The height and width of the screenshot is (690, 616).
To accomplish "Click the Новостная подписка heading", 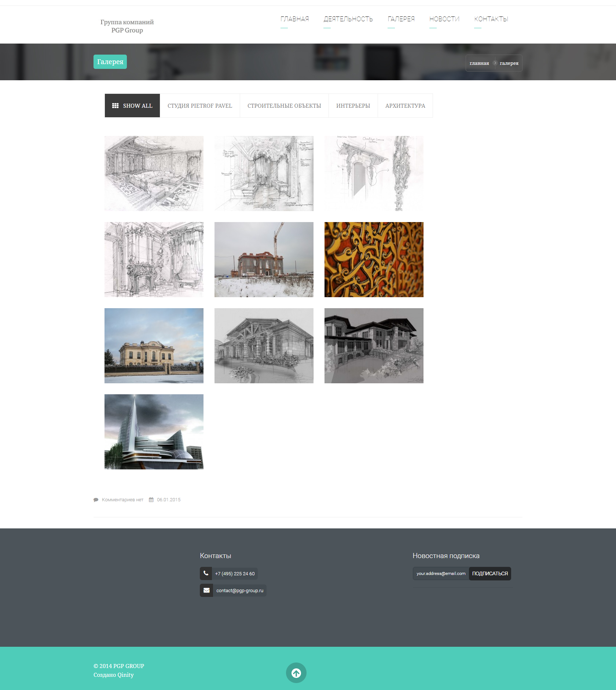I will (446, 556).
